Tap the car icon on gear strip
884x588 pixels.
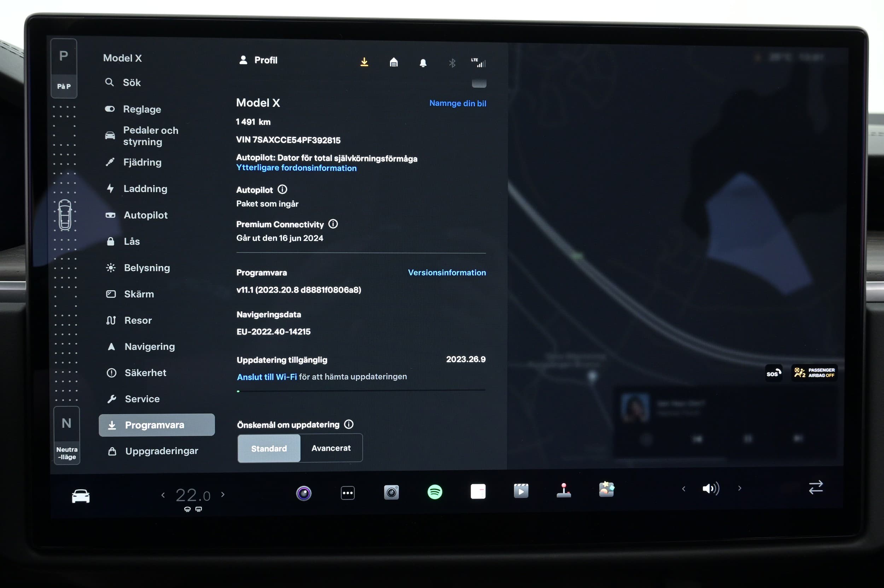65,215
